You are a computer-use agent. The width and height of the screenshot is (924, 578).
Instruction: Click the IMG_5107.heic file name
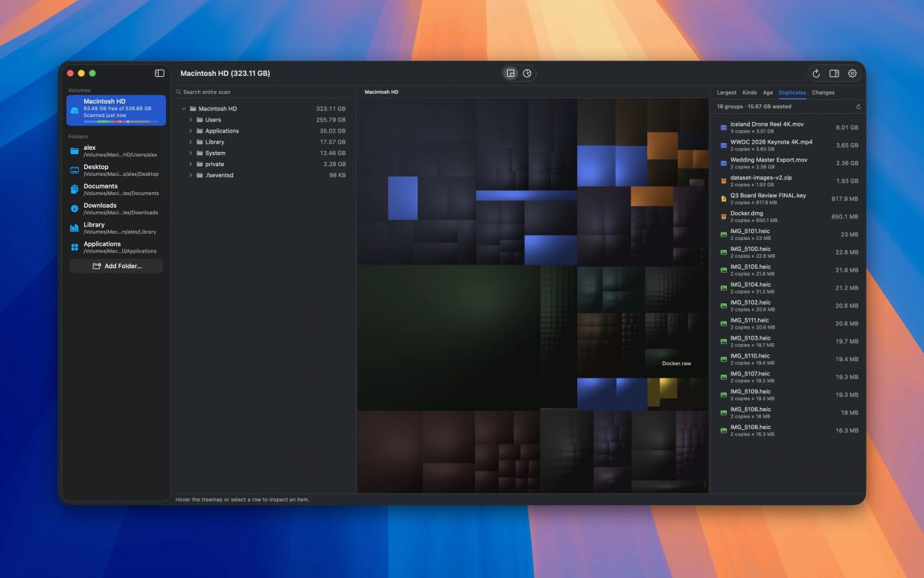(x=751, y=374)
